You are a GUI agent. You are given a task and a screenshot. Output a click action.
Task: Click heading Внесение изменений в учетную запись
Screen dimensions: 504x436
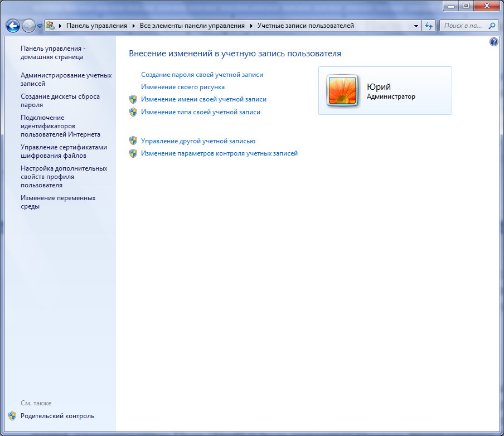[x=235, y=54]
